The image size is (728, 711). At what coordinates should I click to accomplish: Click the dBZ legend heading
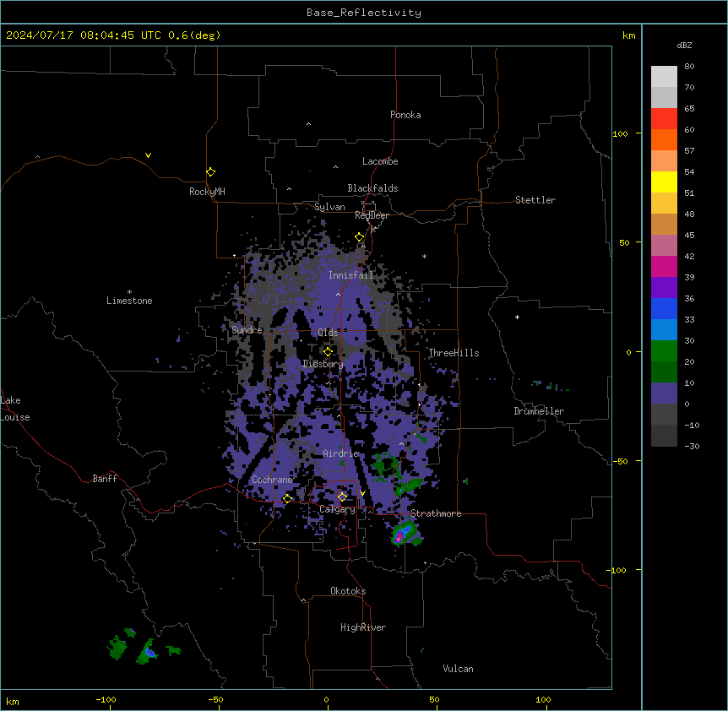[x=684, y=46]
